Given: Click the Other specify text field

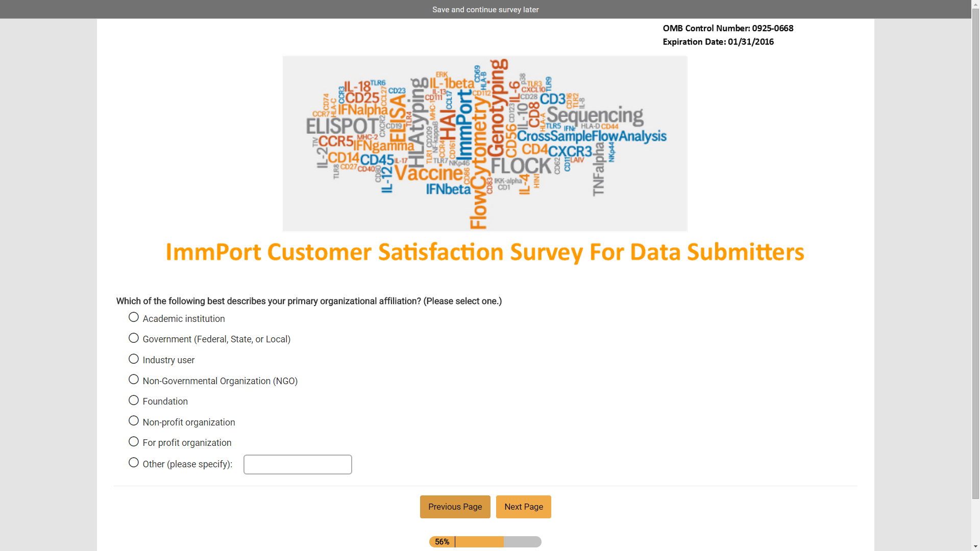Looking at the screenshot, I should coord(298,465).
